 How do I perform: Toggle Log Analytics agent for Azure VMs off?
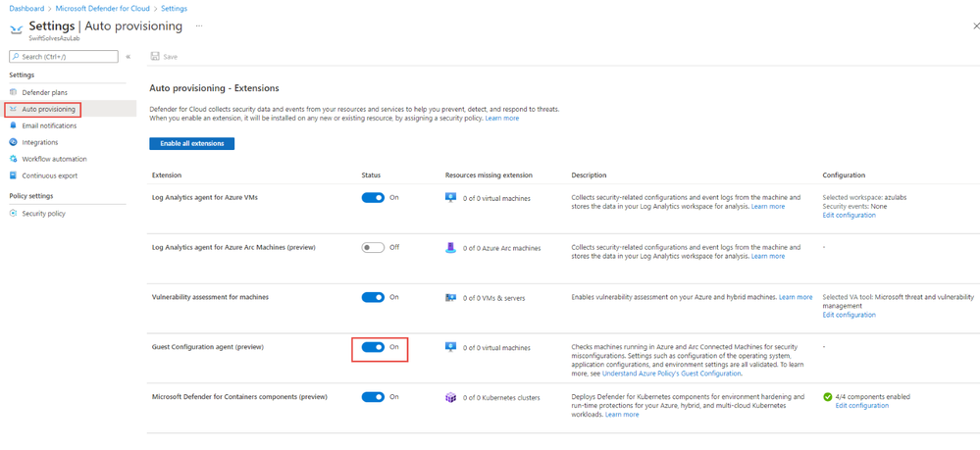click(373, 197)
